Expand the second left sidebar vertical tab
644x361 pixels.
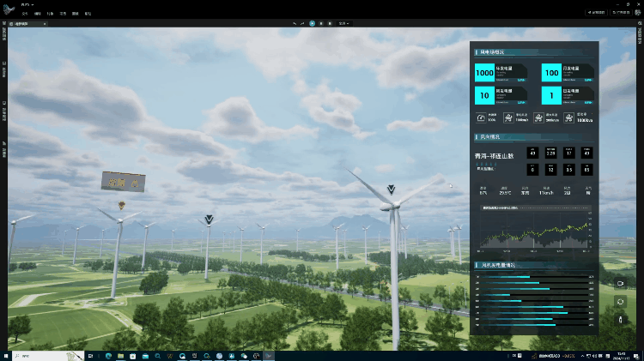tap(4, 72)
